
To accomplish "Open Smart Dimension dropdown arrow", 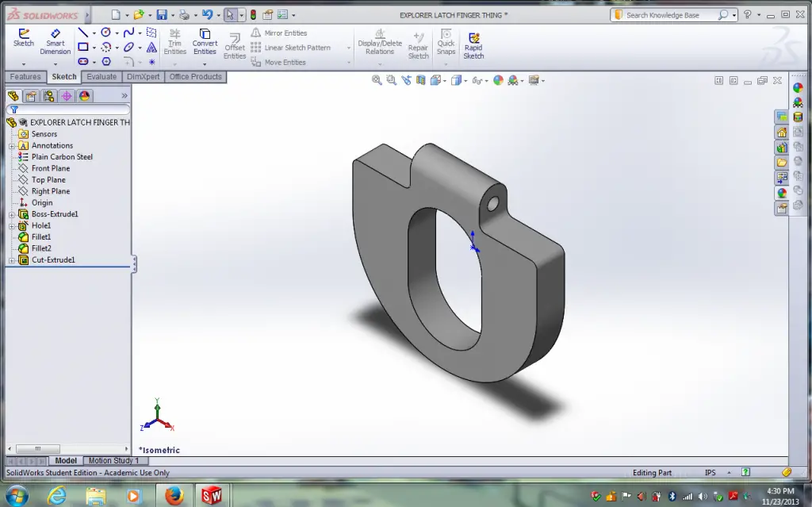I will (56, 64).
